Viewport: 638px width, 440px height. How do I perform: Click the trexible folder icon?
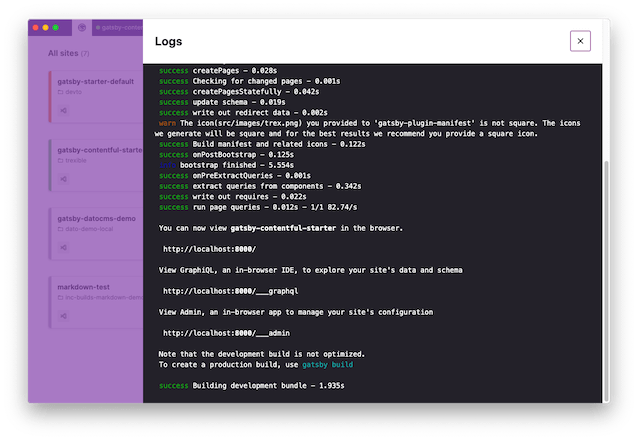click(60, 160)
